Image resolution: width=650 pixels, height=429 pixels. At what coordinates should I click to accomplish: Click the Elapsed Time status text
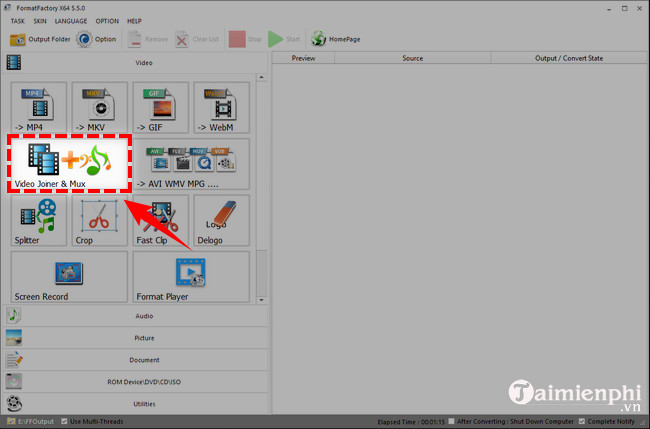(x=411, y=422)
